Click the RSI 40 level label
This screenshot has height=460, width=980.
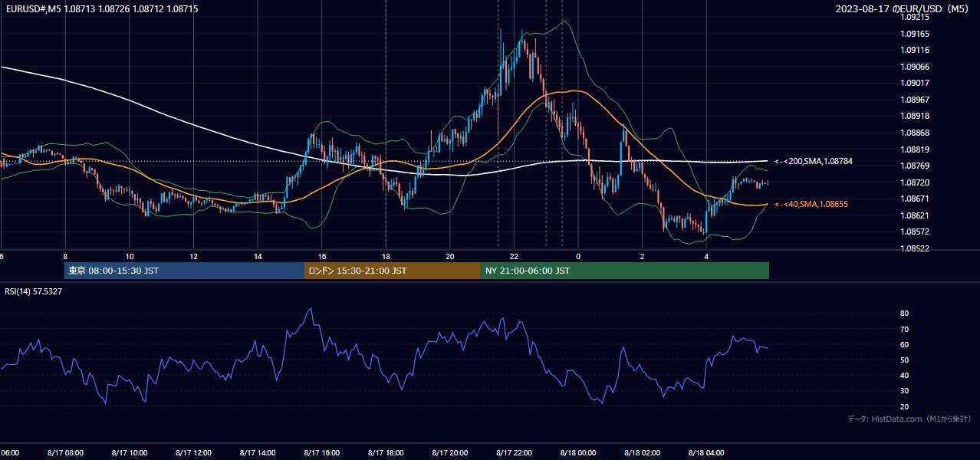(904, 375)
